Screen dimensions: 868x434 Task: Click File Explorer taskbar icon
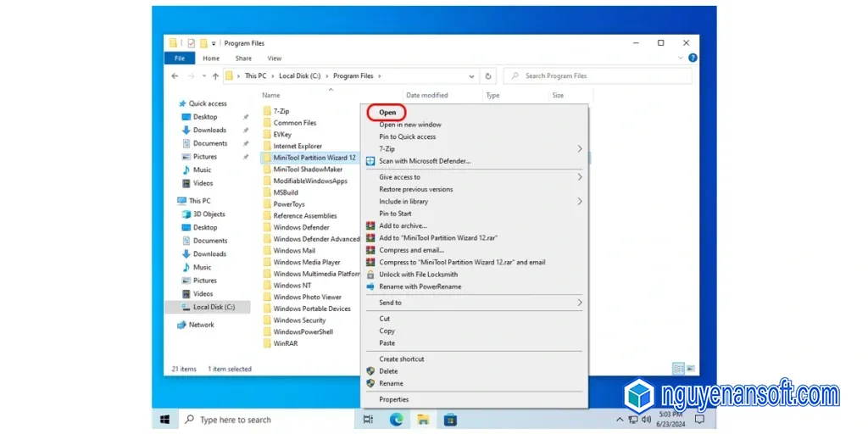(424, 420)
